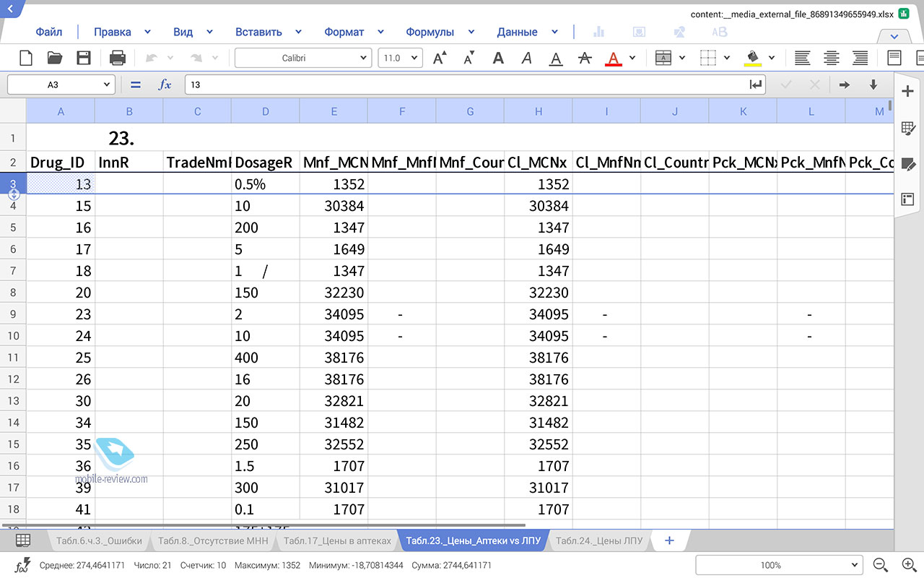Click the Print icon

coord(118,58)
